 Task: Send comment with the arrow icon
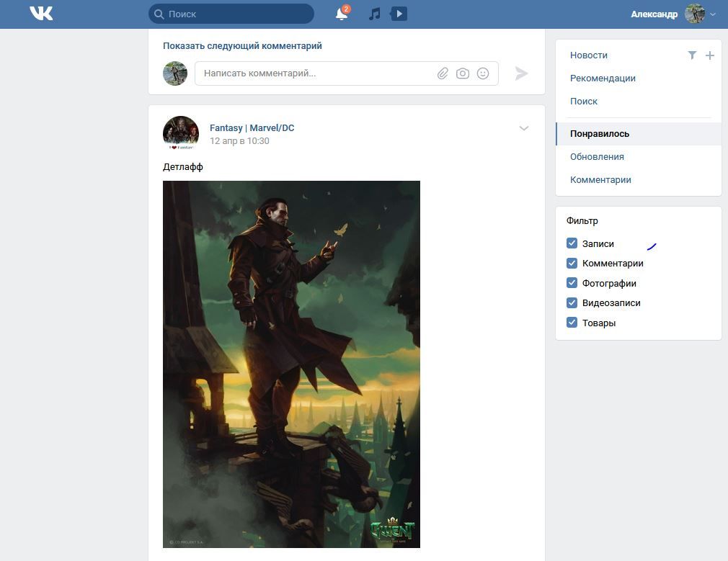point(521,73)
